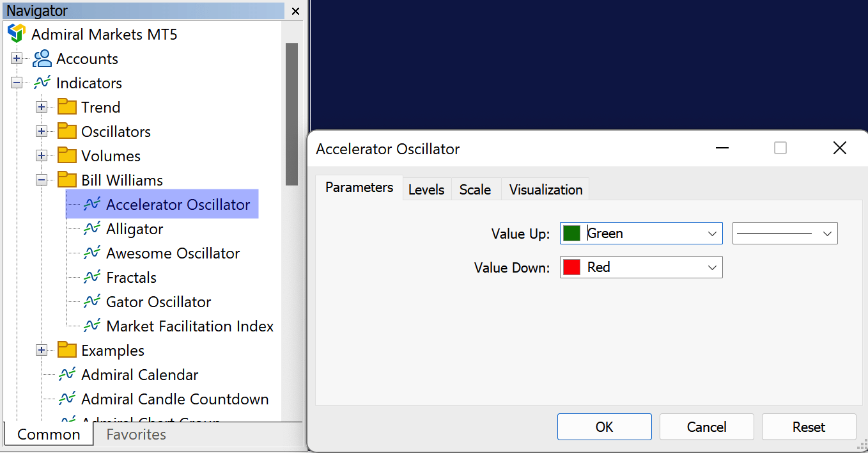Screen dimensions: 868x453
Task: Click the Accounts people icon
Action: (x=42, y=59)
